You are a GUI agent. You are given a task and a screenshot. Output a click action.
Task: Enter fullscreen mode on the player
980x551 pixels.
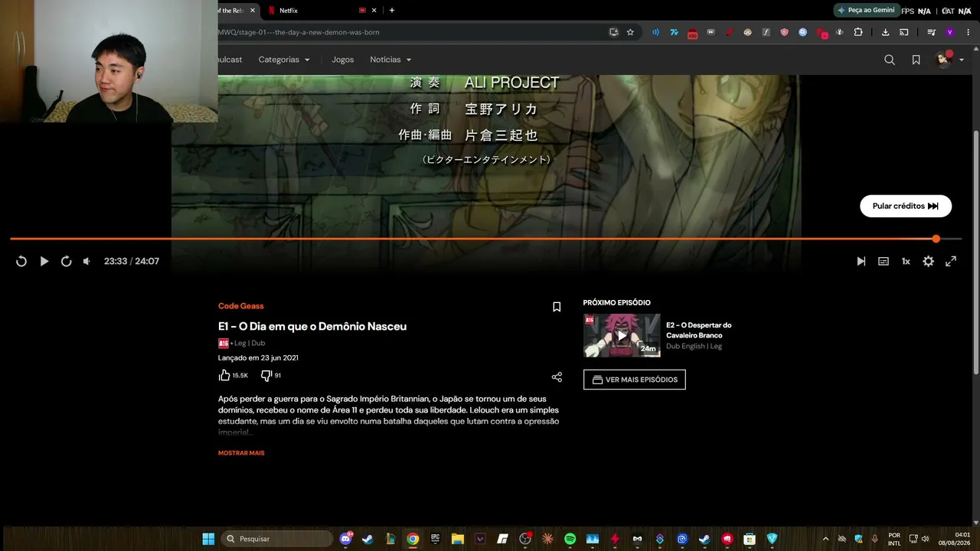[951, 261]
